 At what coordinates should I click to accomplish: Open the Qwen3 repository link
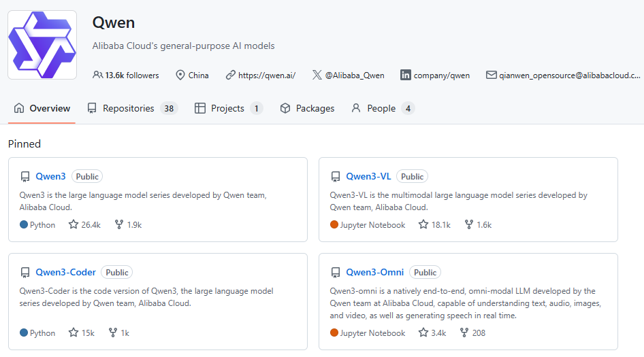[50, 176]
